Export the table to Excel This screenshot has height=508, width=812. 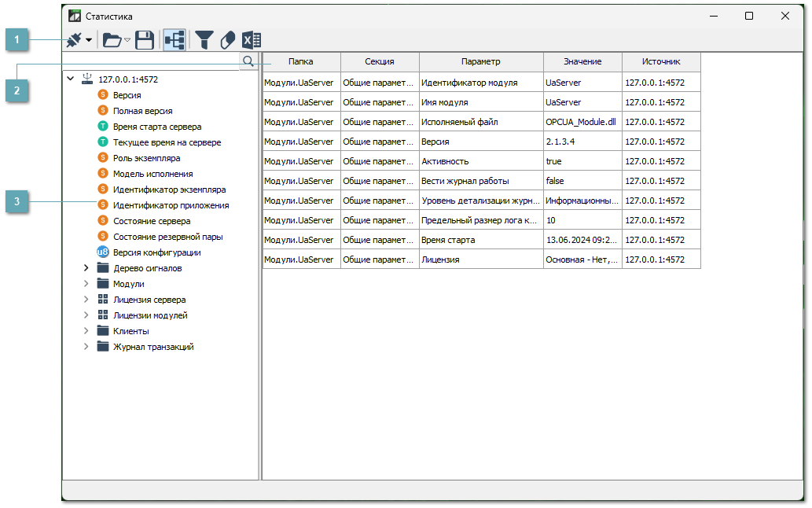[x=252, y=40]
